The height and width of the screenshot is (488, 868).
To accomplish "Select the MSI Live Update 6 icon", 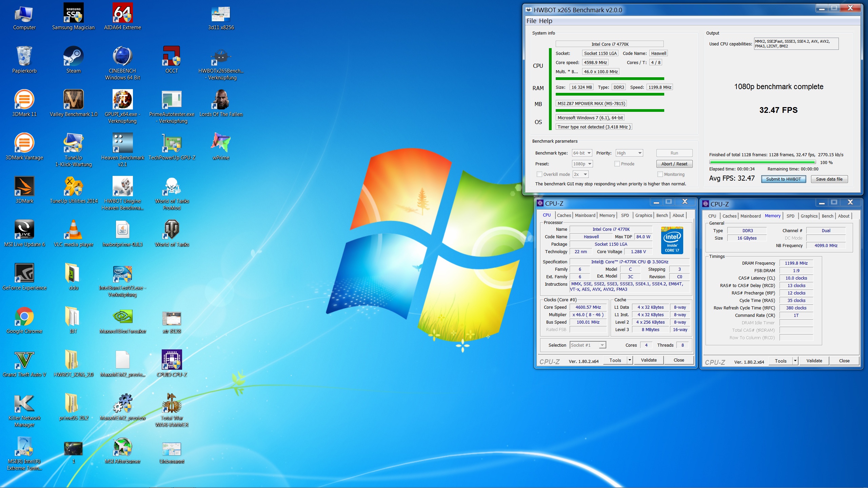I will [24, 233].
